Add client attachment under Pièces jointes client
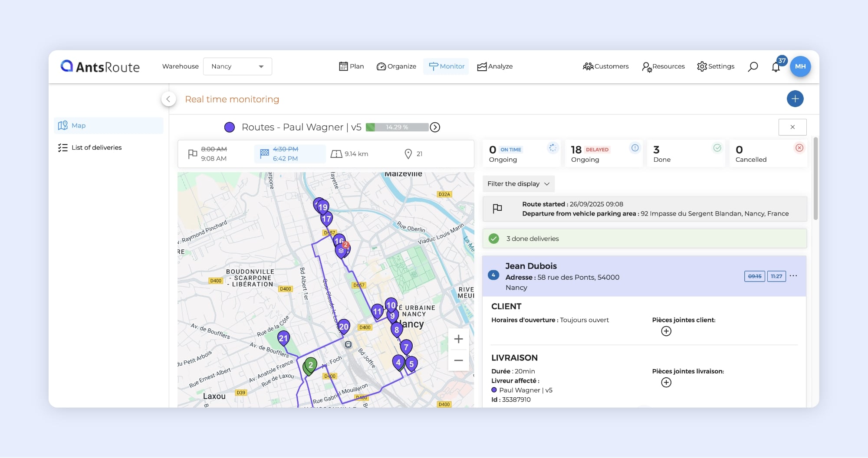 [666, 331]
